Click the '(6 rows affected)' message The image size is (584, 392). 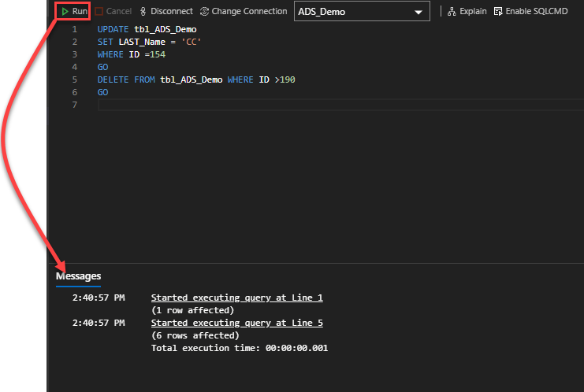click(x=195, y=335)
